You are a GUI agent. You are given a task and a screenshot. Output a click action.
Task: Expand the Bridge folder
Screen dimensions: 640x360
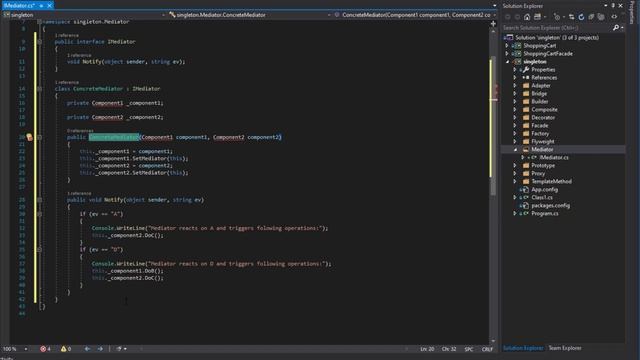click(515, 93)
